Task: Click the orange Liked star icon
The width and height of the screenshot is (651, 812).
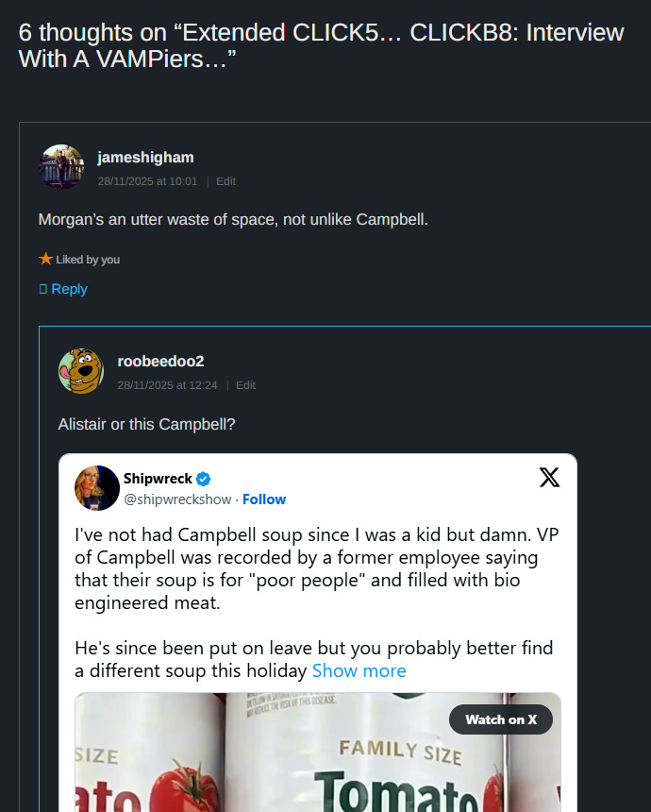Action: pyautogui.click(x=45, y=259)
